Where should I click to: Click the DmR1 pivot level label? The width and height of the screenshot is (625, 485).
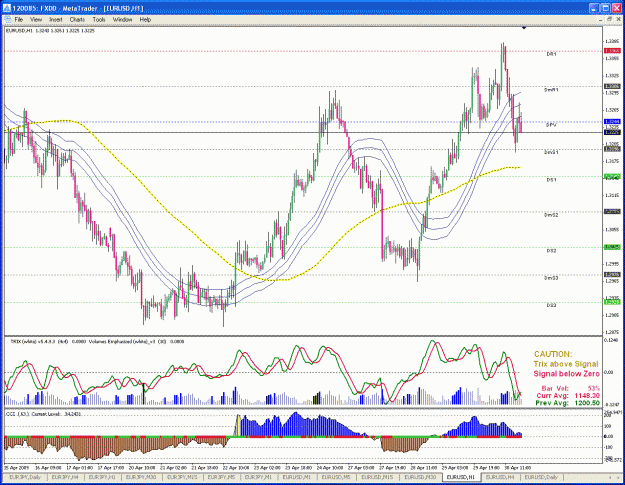point(551,90)
